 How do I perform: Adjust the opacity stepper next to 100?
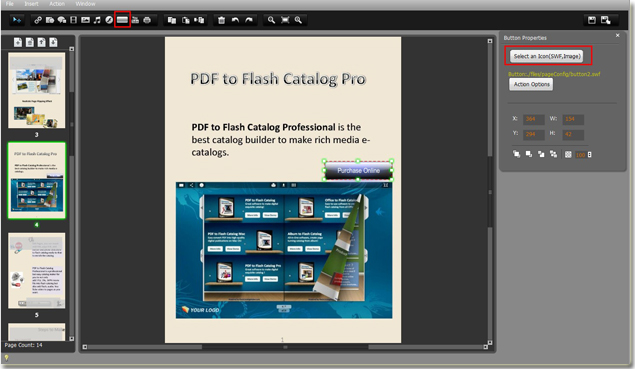click(x=590, y=154)
